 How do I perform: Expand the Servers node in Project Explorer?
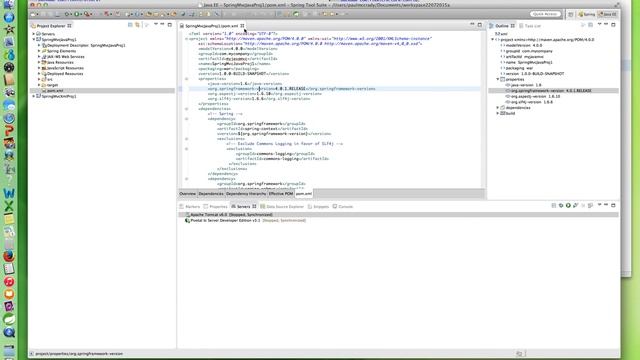tap(33, 34)
